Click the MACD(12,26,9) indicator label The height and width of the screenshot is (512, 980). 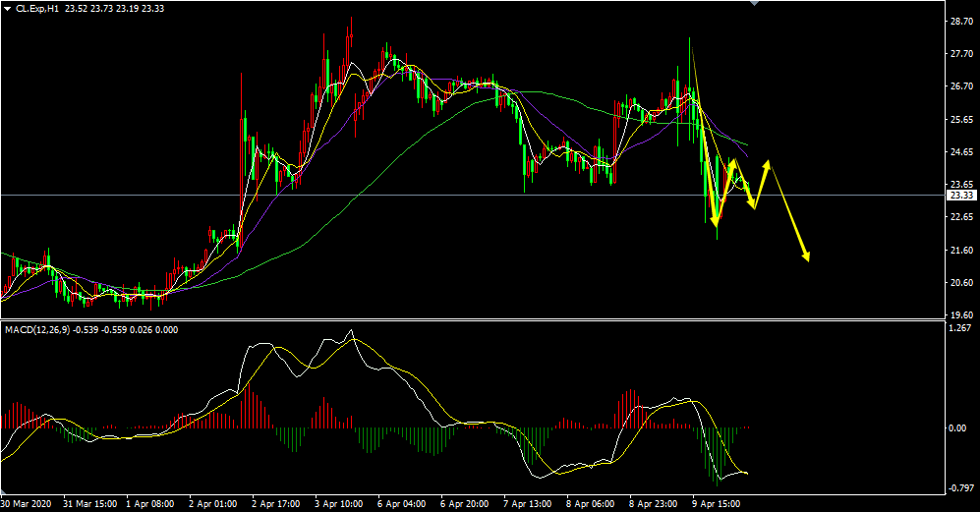coord(37,330)
